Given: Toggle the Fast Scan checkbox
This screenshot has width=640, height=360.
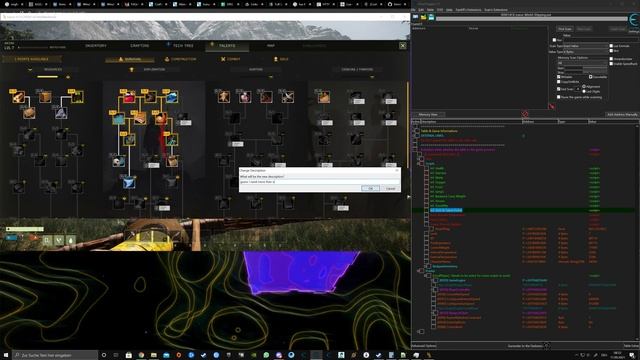Looking at the screenshot, I should tap(559, 89).
